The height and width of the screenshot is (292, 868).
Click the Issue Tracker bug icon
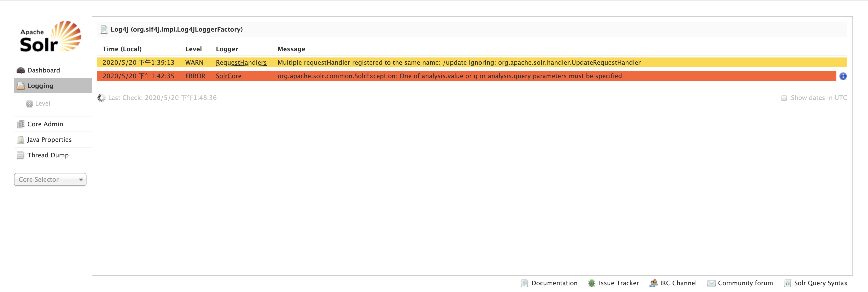pyautogui.click(x=591, y=283)
